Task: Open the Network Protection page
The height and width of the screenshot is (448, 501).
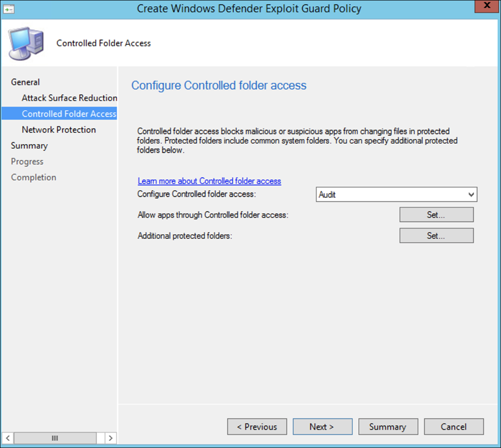Action: pyautogui.click(x=59, y=130)
